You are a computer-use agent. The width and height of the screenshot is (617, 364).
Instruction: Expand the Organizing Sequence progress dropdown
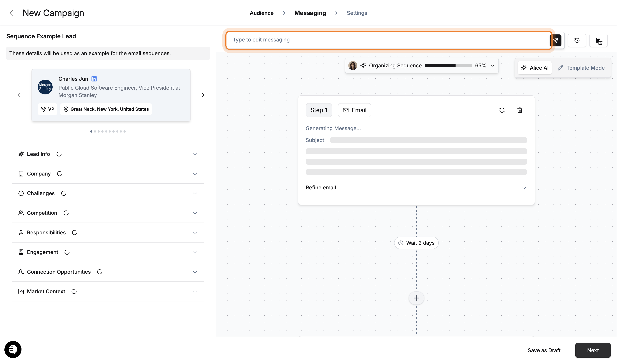pos(492,66)
